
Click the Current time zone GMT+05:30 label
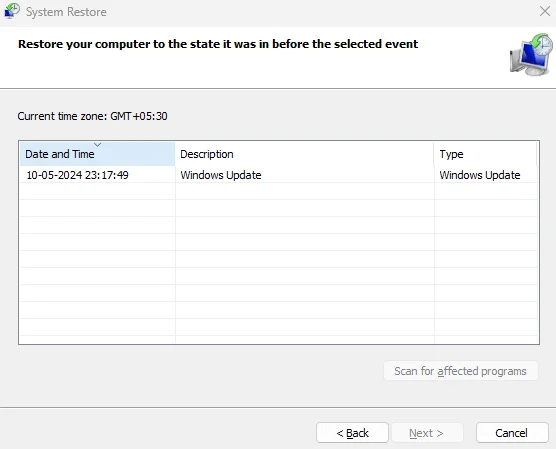pos(92,116)
